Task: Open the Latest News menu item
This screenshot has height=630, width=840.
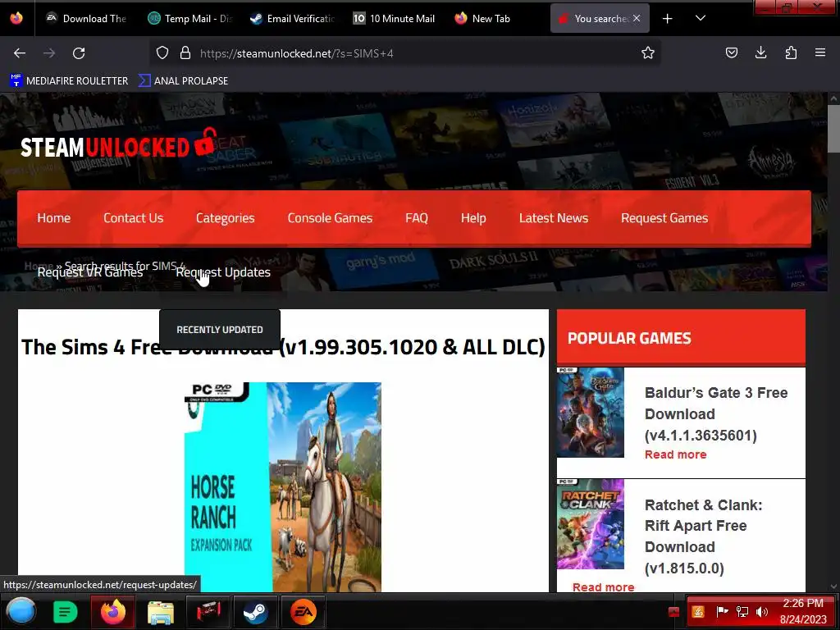Action: 554,218
